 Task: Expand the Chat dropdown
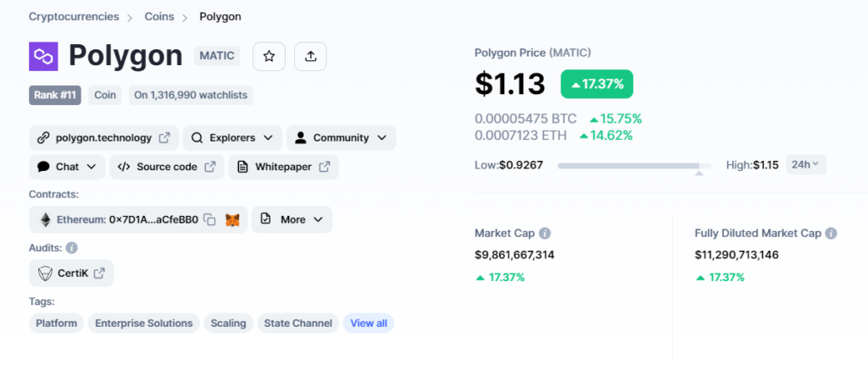click(67, 167)
